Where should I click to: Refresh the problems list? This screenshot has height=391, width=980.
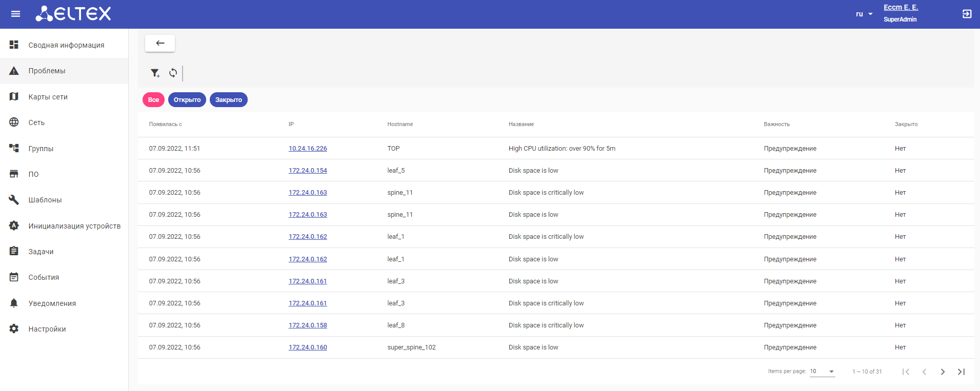(173, 73)
